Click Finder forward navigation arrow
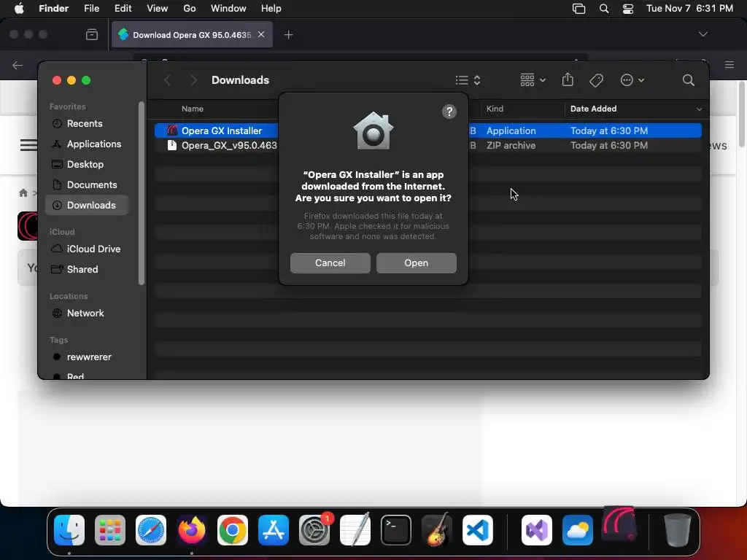 [193, 80]
